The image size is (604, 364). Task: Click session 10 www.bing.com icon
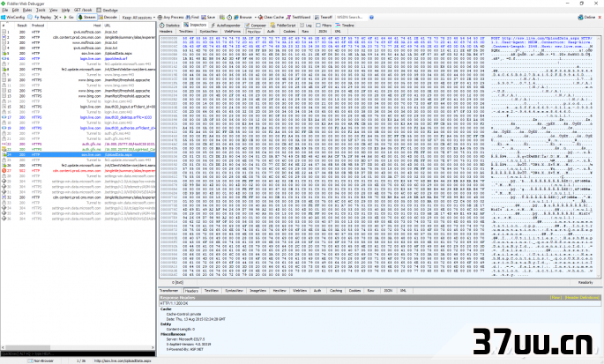pos(4,80)
